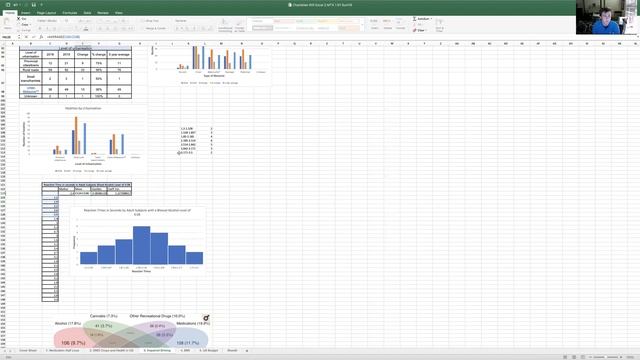This screenshot has height=360, width=640.
Task: Select the tallest histogram bar
Action: pos(142,245)
